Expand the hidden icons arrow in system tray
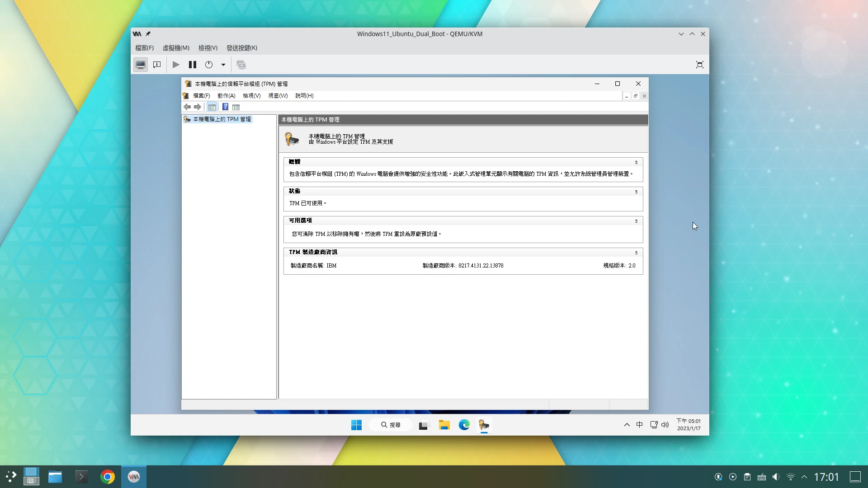Image resolution: width=868 pixels, height=488 pixels. pyautogui.click(x=627, y=425)
